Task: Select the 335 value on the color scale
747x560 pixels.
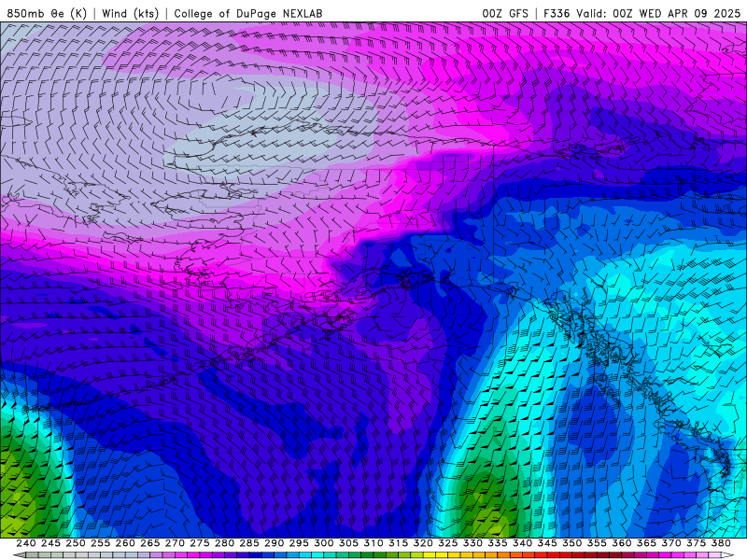Action: click(x=498, y=543)
